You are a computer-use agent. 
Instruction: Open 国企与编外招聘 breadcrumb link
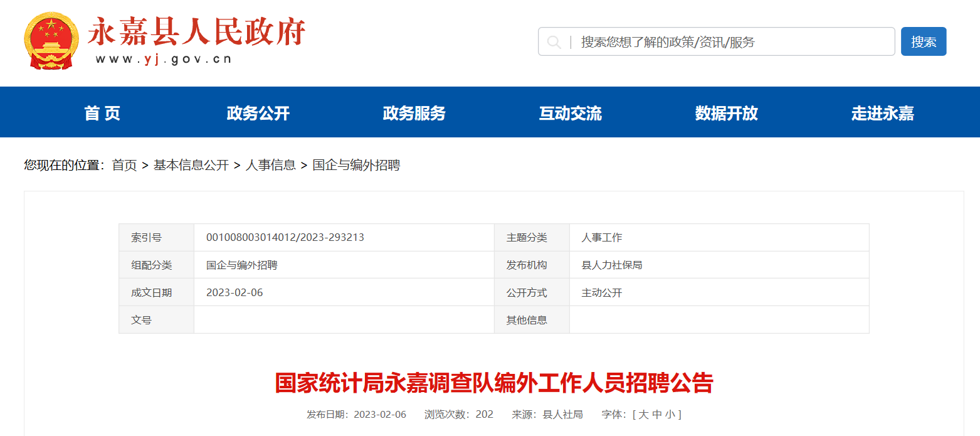point(356,165)
